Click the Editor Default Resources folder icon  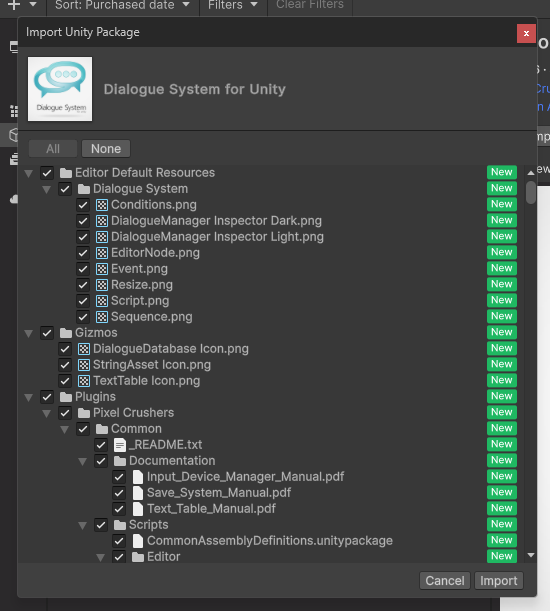click(66, 173)
